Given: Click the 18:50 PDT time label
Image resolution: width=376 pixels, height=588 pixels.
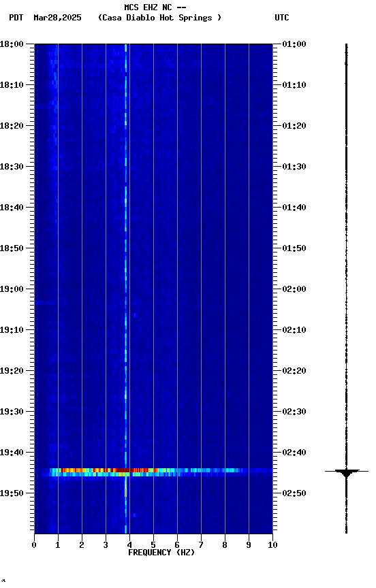Looking at the screenshot, I should 12,248.
